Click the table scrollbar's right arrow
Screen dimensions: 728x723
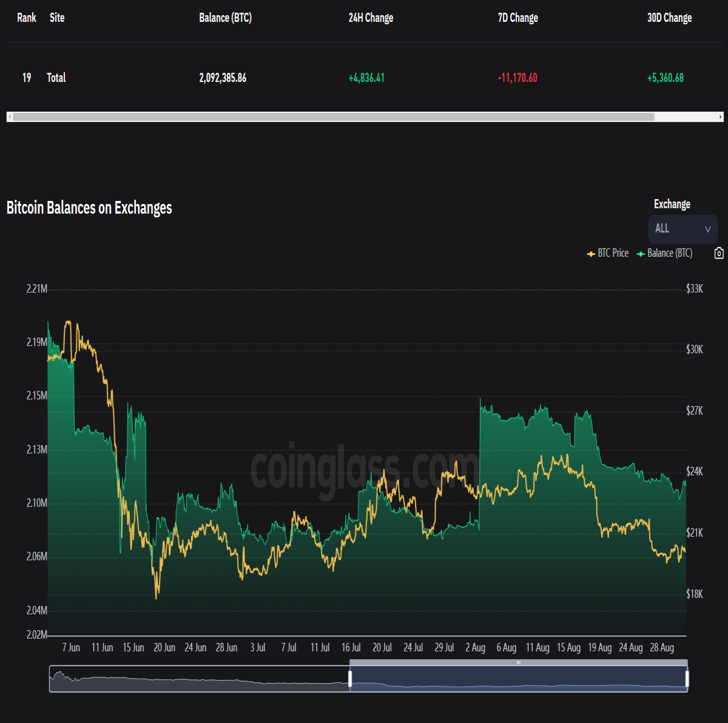pyautogui.click(x=721, y=117)
